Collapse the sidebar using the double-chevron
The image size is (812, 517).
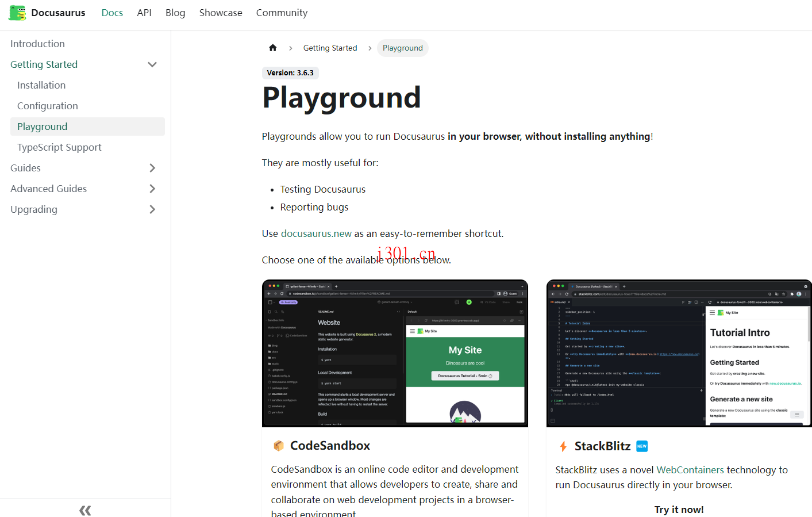85,510
